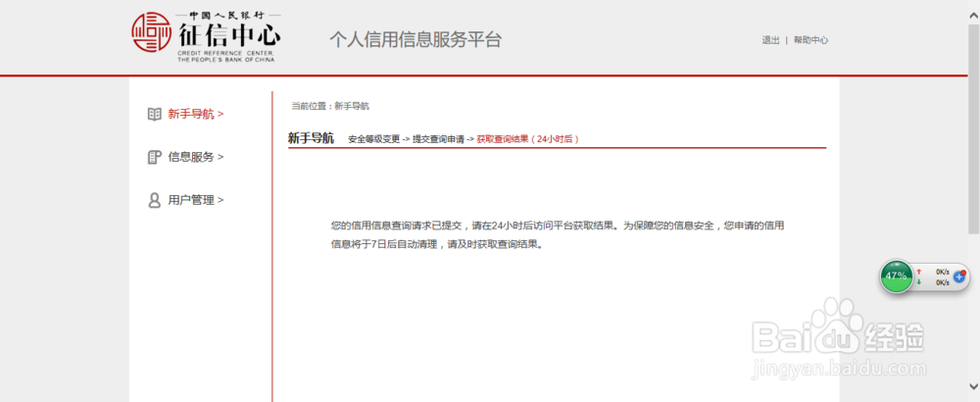Click the 当前位置：新手导航 breadcrumb
The height and width of the screenshot is (402, 980).
pos(330,106)
